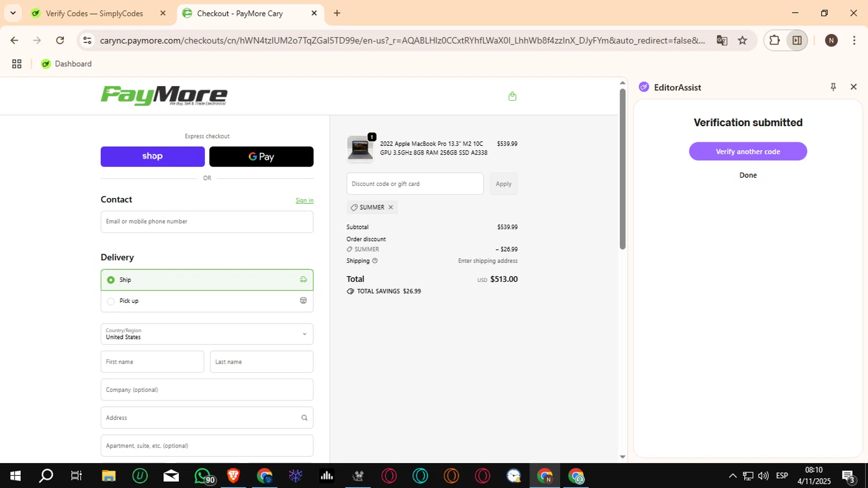Click the browser address bar URL
The image size is (868, 488).
click(x=402, y=41)
